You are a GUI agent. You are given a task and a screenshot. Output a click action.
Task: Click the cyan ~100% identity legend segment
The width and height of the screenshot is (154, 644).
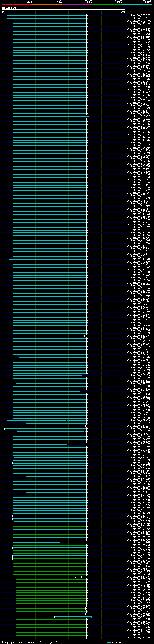click(136, 4)
